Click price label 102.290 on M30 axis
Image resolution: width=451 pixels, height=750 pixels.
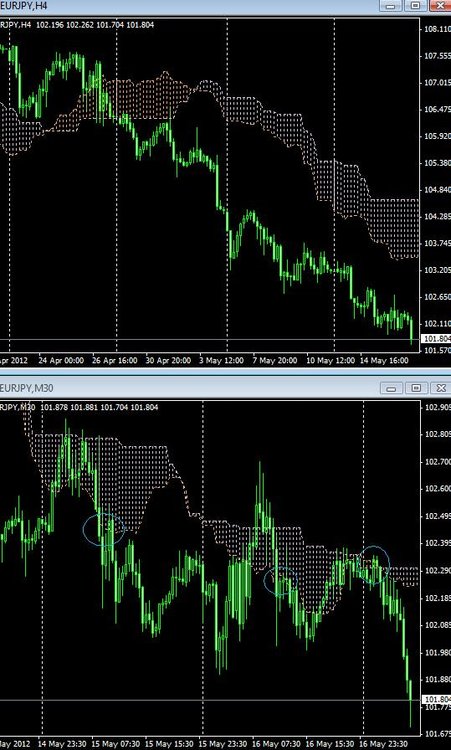click(437, 571)
